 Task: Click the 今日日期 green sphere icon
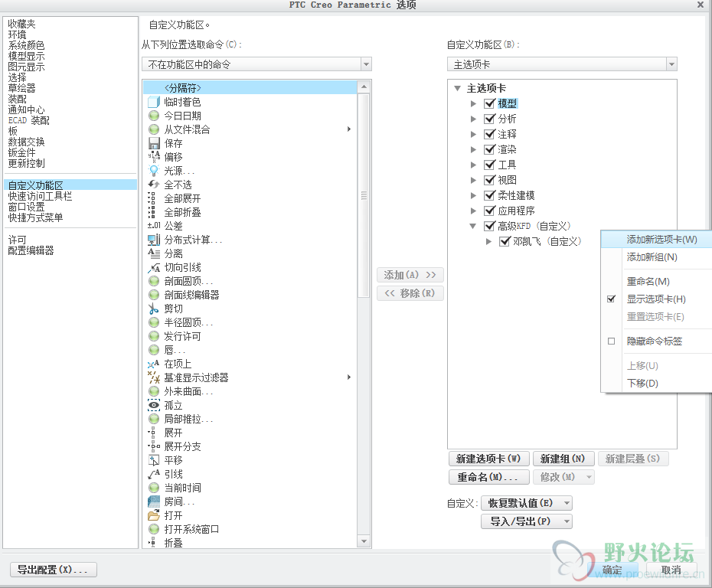tap(154, 116)
